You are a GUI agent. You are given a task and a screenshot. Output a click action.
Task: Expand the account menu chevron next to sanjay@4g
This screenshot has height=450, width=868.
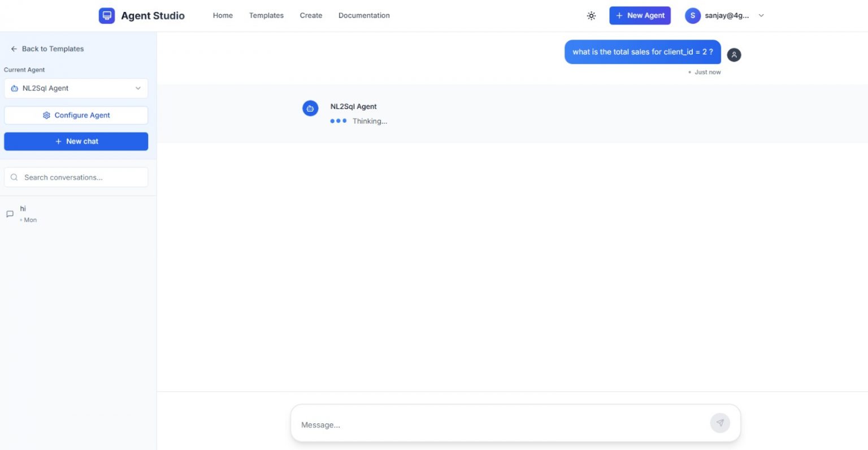(x=761, y=15)
